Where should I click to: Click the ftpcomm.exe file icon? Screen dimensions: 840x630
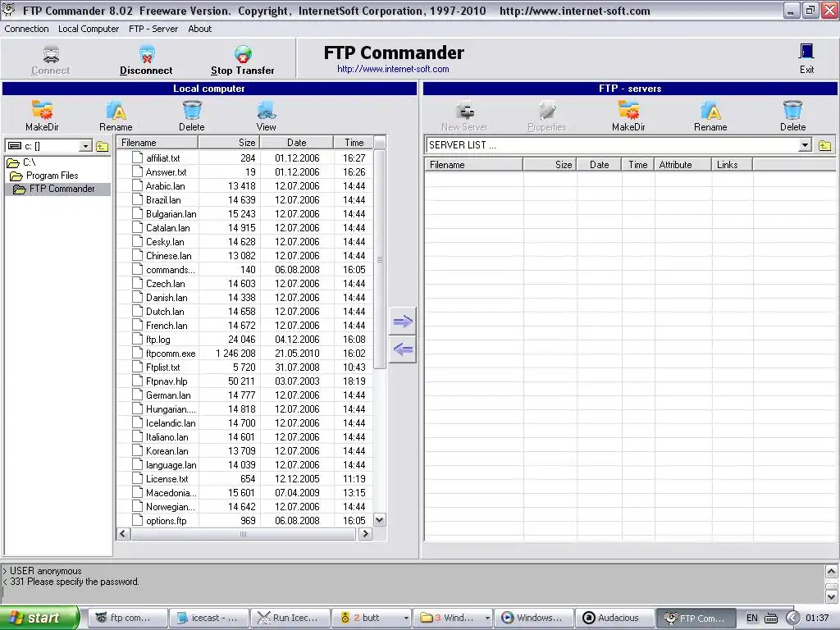tap(137, 353)
